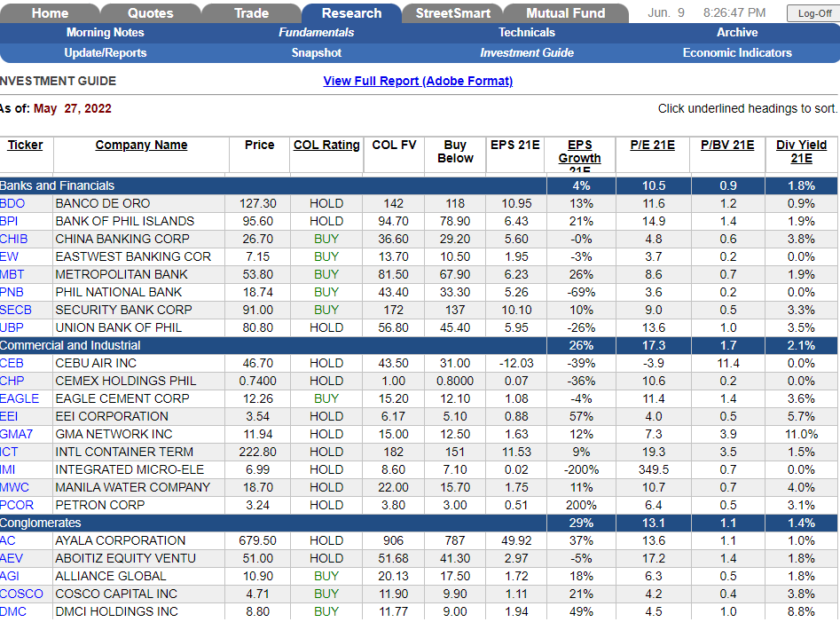This screenshot has width=840, height=622.
Task: Open Morning Notes submenu
Action: pyautogui.click(x=105, y=32)
